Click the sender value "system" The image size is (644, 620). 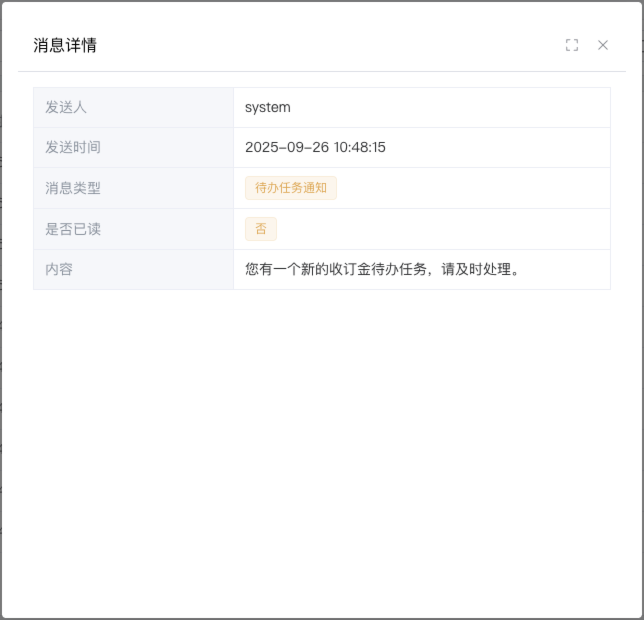(x=267, y=107)
